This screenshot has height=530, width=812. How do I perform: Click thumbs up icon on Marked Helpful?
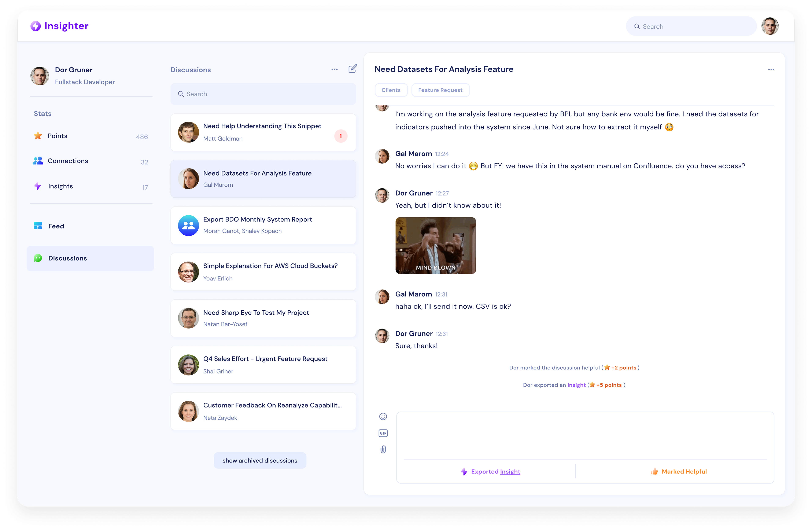654,471
